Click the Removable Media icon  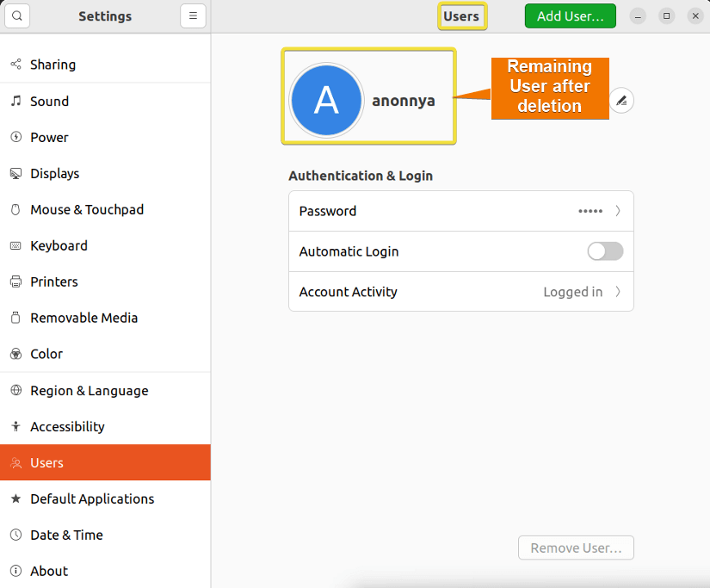[15, 318]
